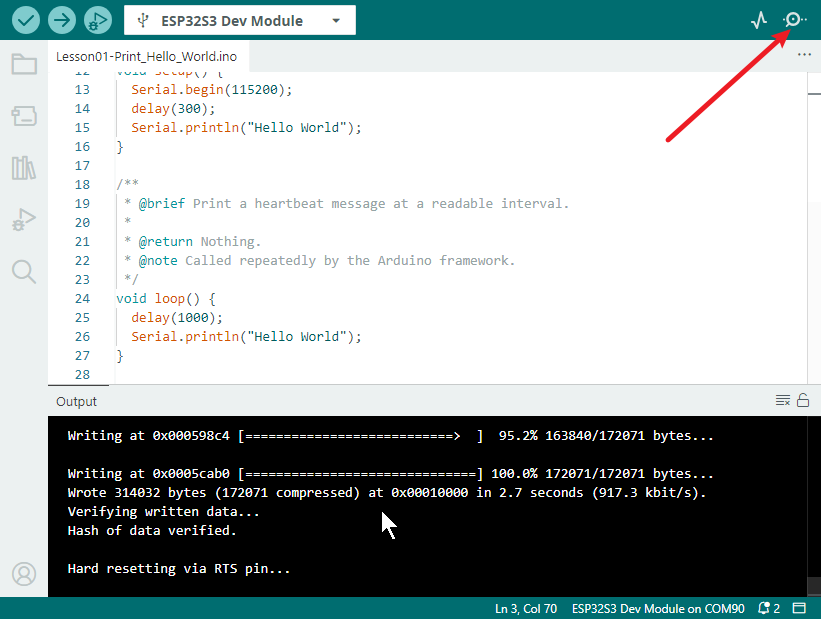Show the Debug panel in sidebar
821x619 pixels.
[24, 219]
